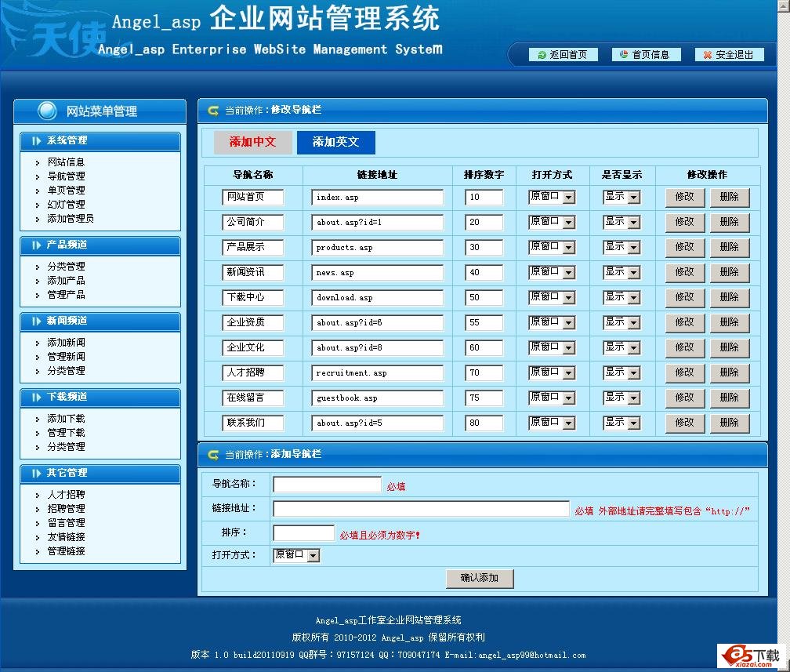The width and height of the screenshot is (790, 672).
Task: Open 打开方式 dropdown for 下载中心 row
Action: pyautogui.click(x=552, y=297)
